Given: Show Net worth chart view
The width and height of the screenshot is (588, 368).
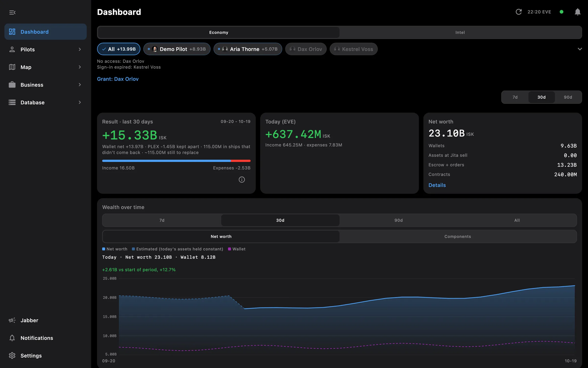Looking at the screenshot, I should click(x=221, y=237).
